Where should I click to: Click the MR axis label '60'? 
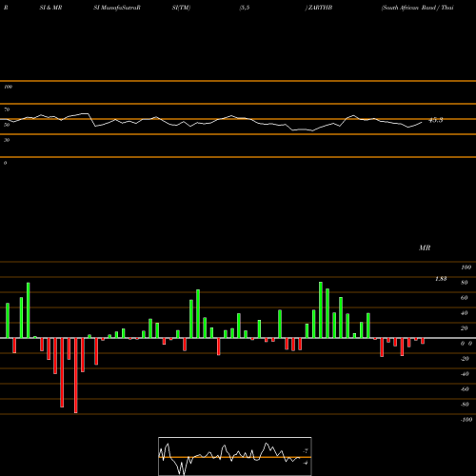click(465, 298)
